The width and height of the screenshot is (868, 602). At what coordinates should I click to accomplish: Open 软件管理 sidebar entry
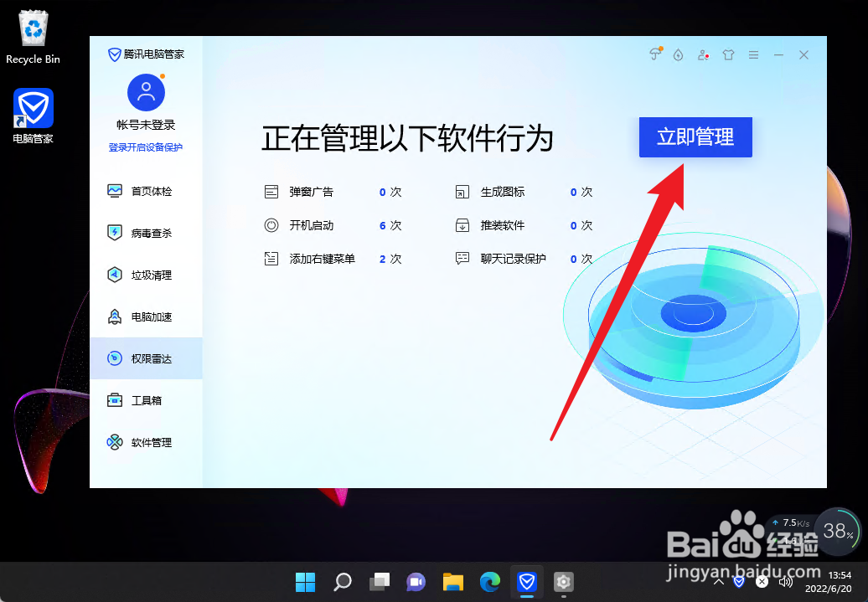[x=146, y=443]
